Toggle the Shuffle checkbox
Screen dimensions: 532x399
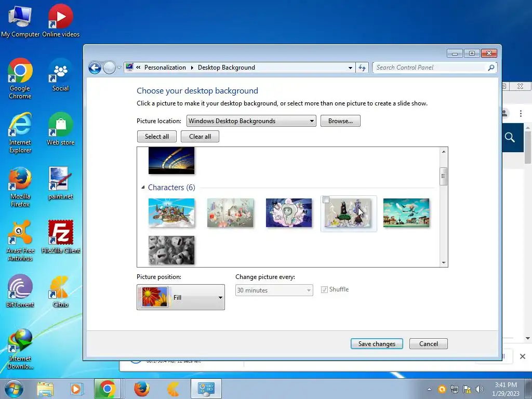point(324,289)
